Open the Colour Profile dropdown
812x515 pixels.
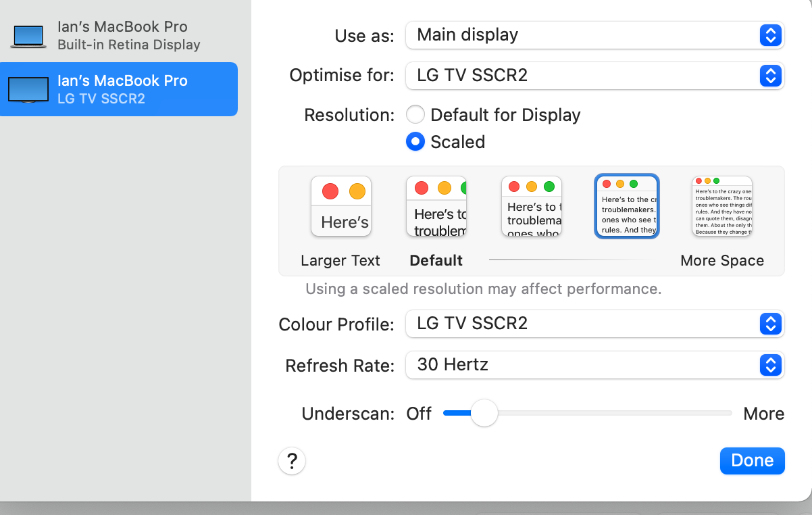coord(594,324)
